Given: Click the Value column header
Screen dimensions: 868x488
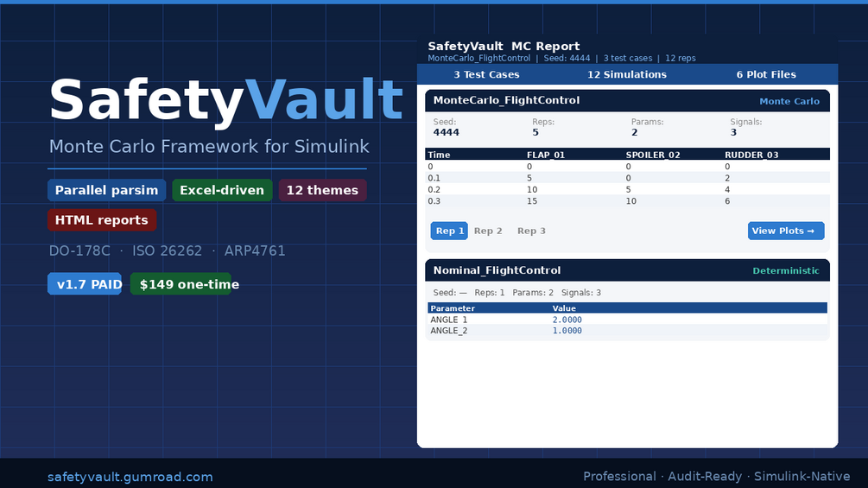Looking at the screenshot, I should point(564,308).
